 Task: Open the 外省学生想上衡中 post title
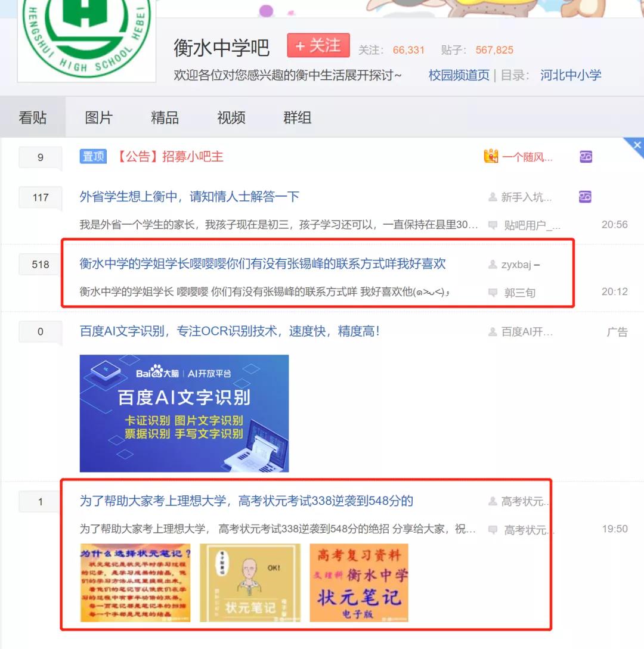189,196
